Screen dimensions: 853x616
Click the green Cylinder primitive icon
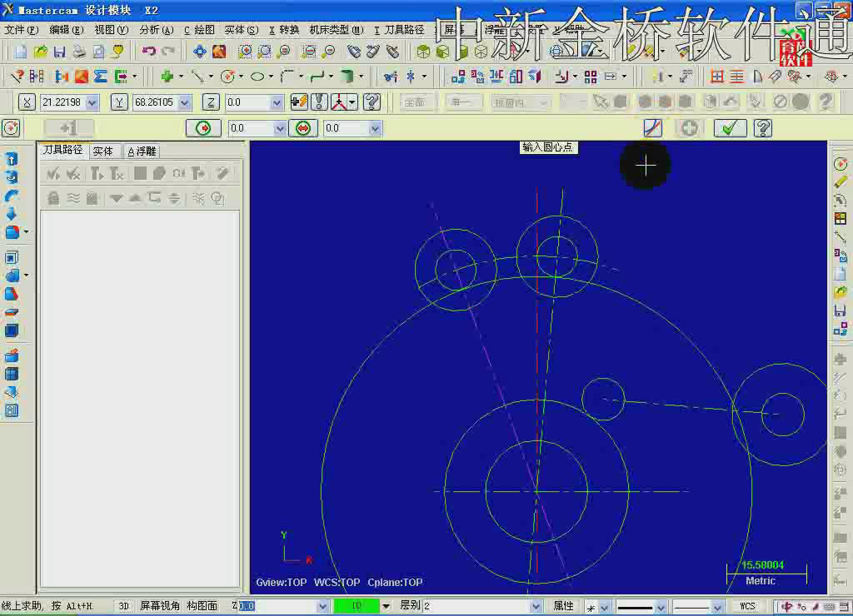(347, 77)
